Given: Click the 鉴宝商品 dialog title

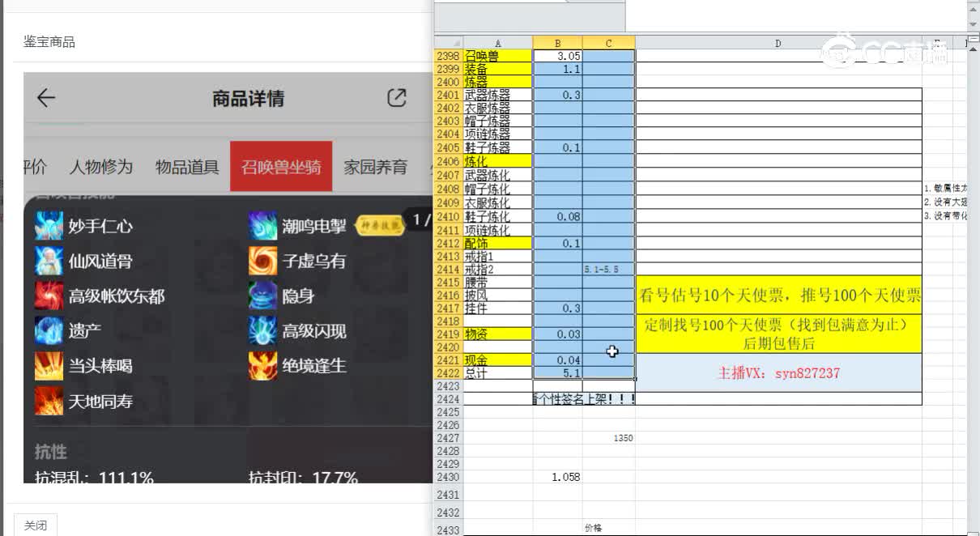Looking at the screenshot, I should [49, 41].
